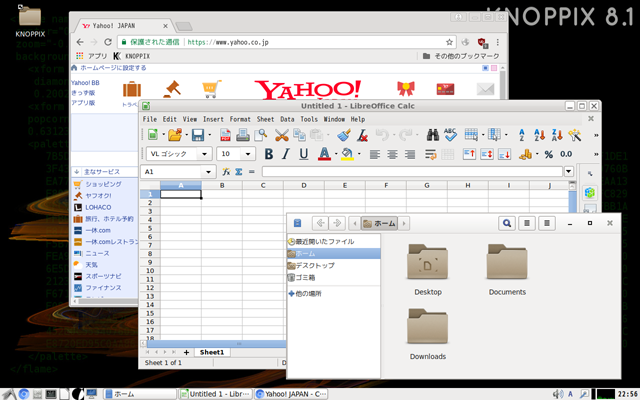Open the Insert menu in Calc

213,119
